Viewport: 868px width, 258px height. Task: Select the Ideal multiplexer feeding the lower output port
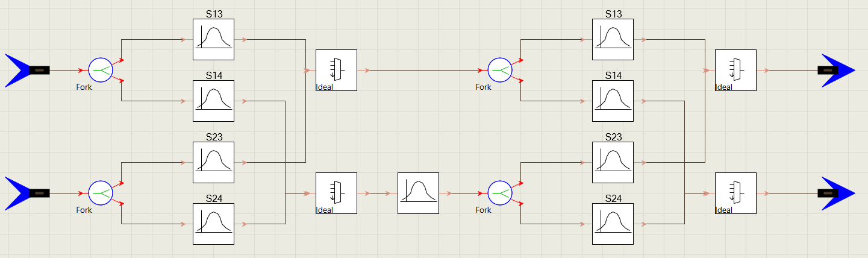[x=735, y=193]
